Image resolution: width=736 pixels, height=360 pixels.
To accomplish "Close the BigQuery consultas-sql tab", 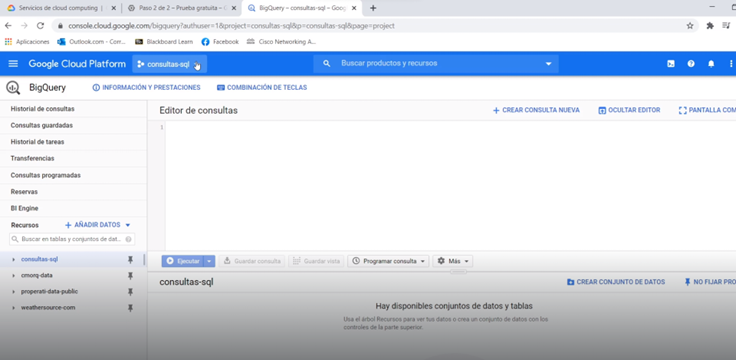I will pos(353,8).
